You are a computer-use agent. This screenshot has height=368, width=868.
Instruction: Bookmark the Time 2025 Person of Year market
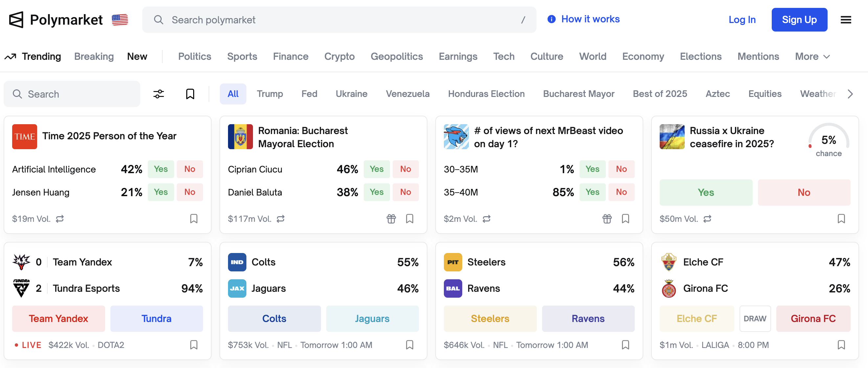click(194, 219)
